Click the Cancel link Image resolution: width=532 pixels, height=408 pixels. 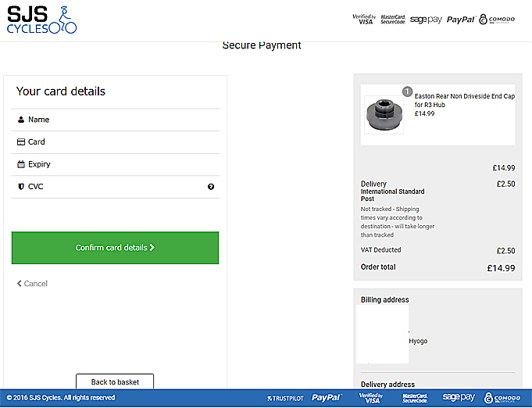point(33,284)
